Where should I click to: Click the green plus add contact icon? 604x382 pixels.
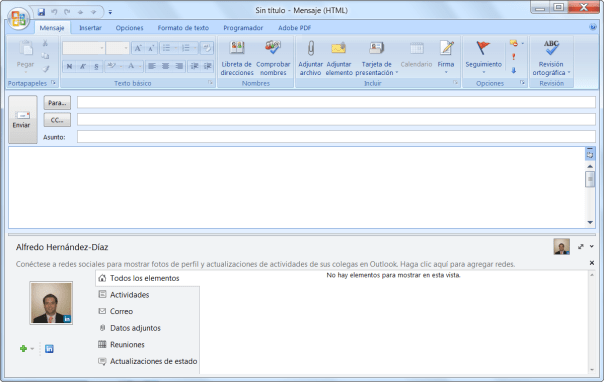(23, 348)
